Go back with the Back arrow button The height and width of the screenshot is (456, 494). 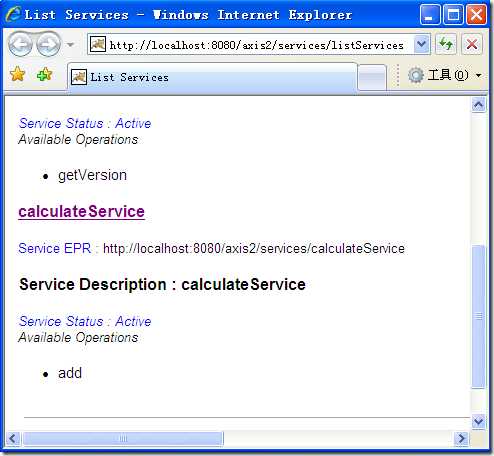(x=20, y=44)
